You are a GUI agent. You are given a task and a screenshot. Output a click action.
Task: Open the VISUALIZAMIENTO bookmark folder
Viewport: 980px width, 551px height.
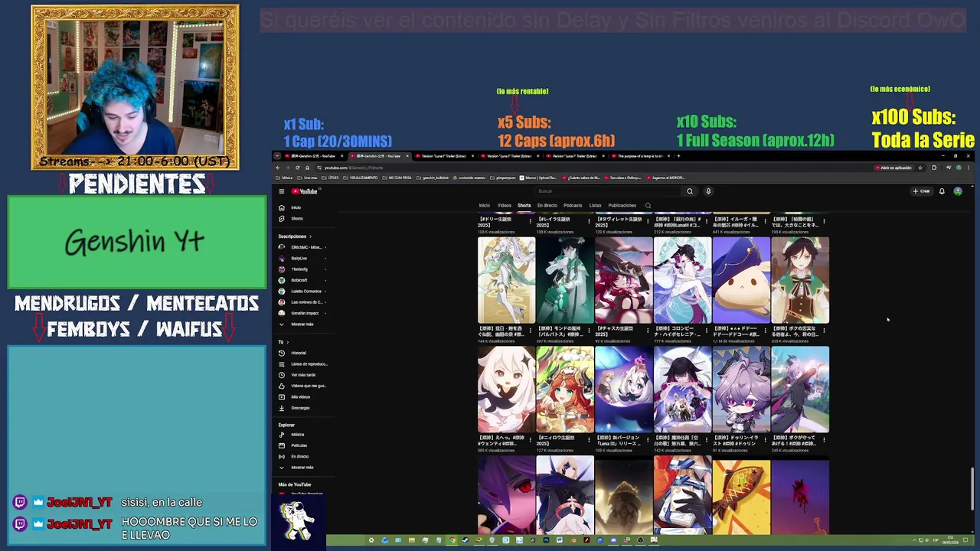tap(361, 178)
